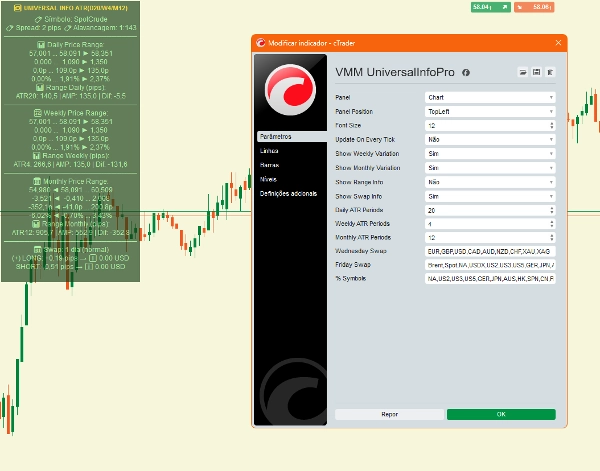The height and width of the screenshot is (471, 600).
Task: Increase the Monthly ATR Periods value
Action: tap(551, 236)
